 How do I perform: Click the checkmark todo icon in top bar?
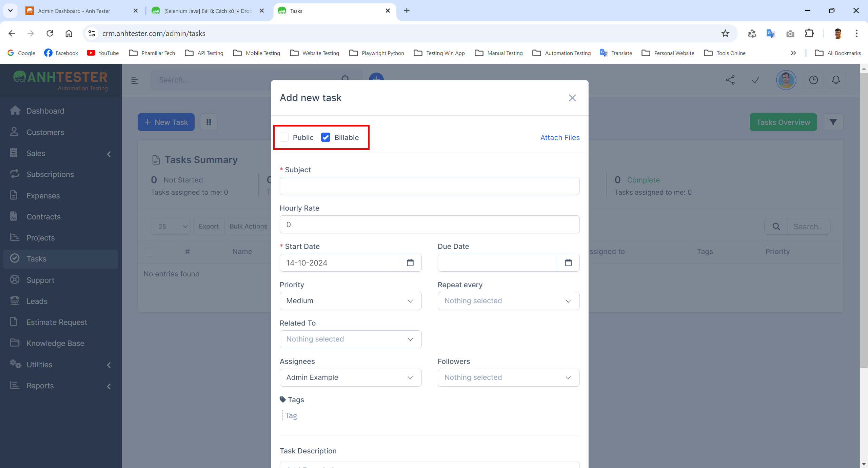pyautogui.click(x=755, y=80)
